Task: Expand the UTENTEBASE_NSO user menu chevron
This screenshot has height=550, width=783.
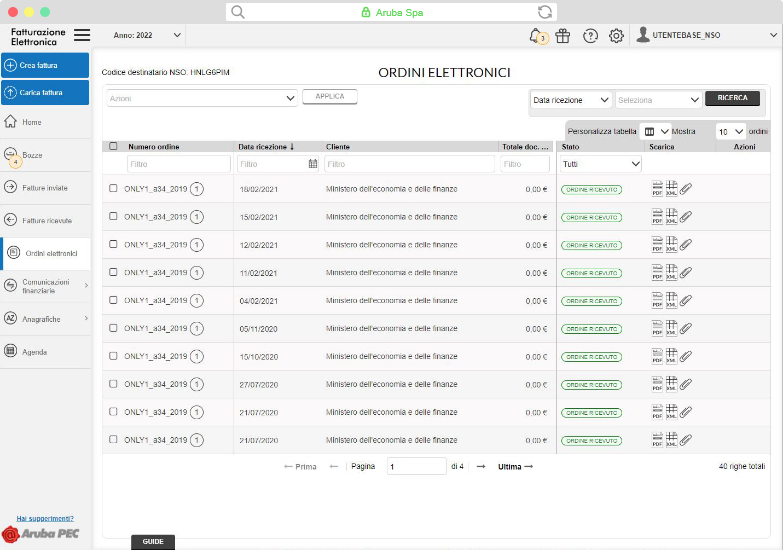Action: (774, 35)
